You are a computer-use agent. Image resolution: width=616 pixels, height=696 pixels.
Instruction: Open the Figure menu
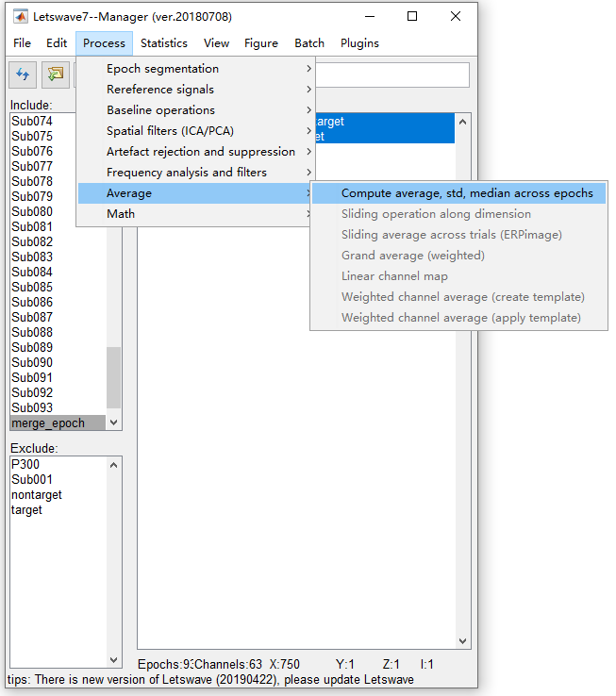point(261,43)
